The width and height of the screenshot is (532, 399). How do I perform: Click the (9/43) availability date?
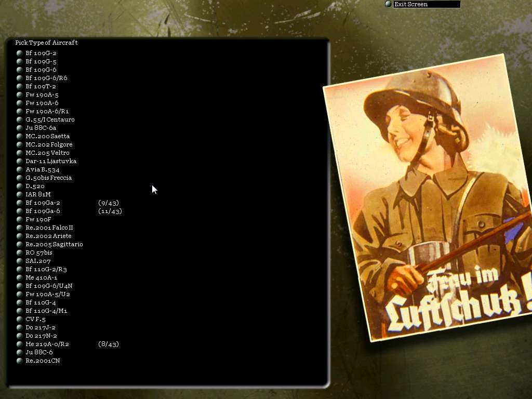coord(109,203)
